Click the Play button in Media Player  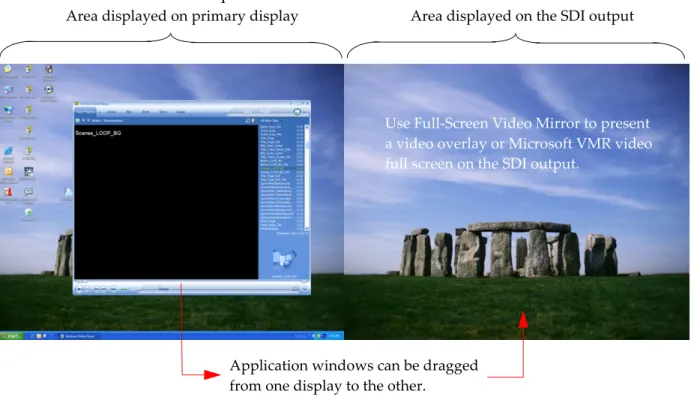tap(79, 289)
